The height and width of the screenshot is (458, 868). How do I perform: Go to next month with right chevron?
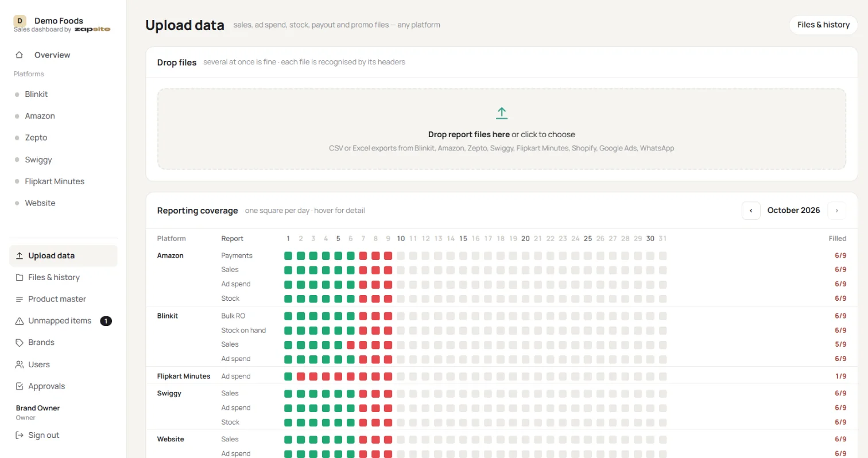click(x=837, y=211)
